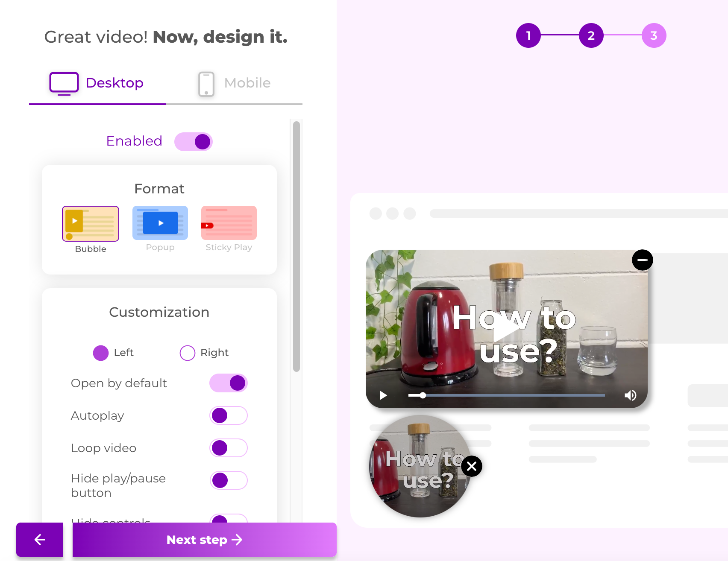Enable the Loop video toggle
This screenshot has width=728, height=561.
pos(229,448)
